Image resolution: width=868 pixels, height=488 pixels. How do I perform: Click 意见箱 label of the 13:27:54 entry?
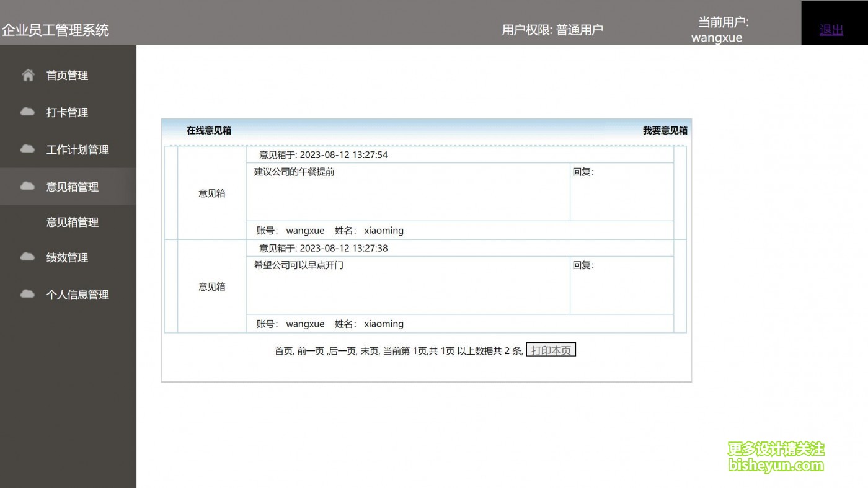[x=212, y=193]
